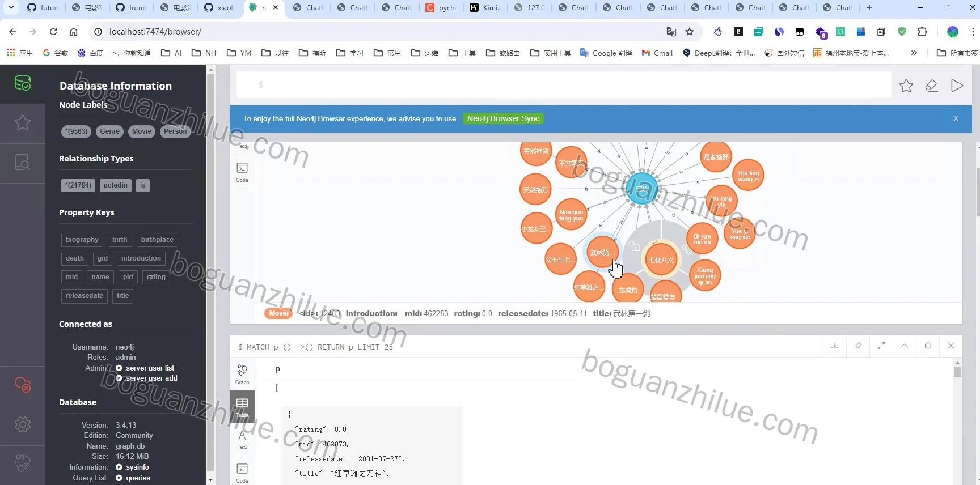Download the query result export icon
This screenshot has height=485, width=980.
[x=835, y=346]
